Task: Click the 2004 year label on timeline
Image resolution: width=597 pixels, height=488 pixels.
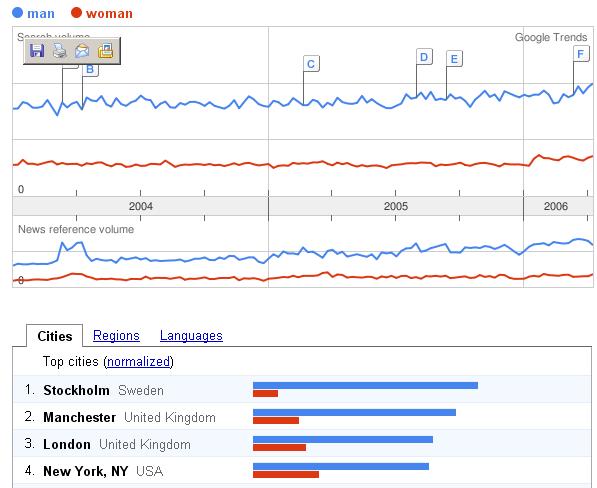Action: (x=141, y=206)
